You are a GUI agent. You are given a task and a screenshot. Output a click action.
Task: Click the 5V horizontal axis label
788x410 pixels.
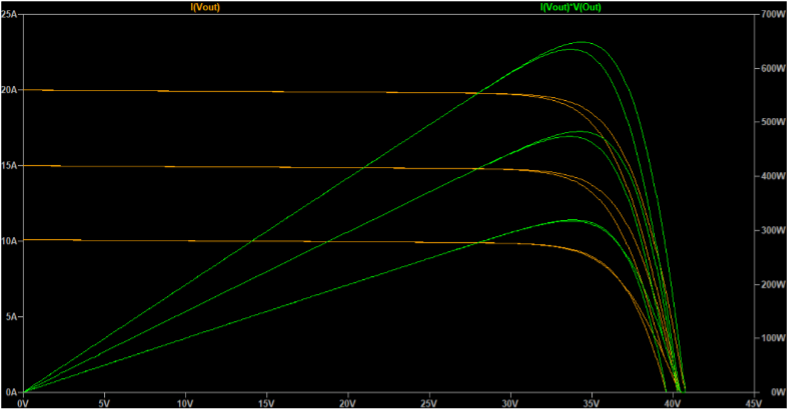104,403
